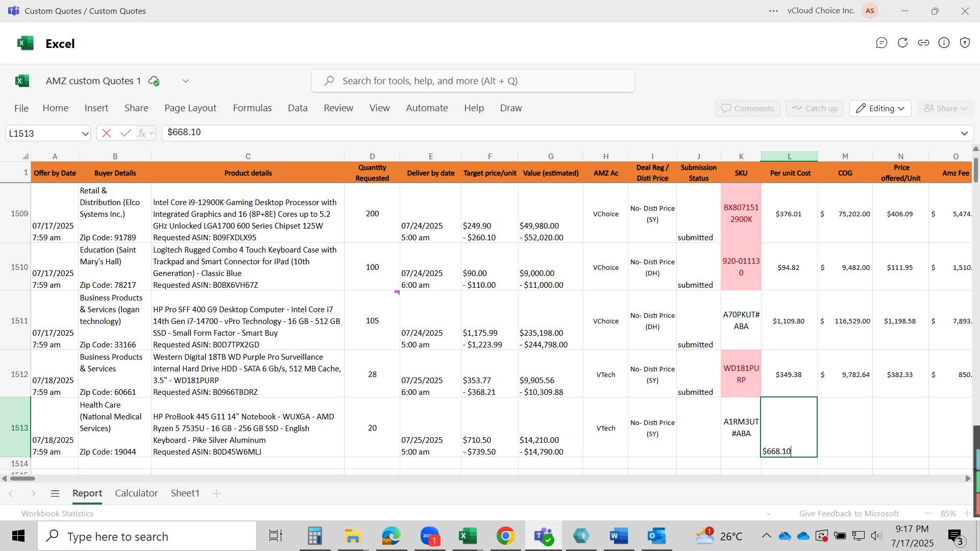This screenshot has height=551, width=980.
Task: Go to previous sheet arrow
Action: 11,493
